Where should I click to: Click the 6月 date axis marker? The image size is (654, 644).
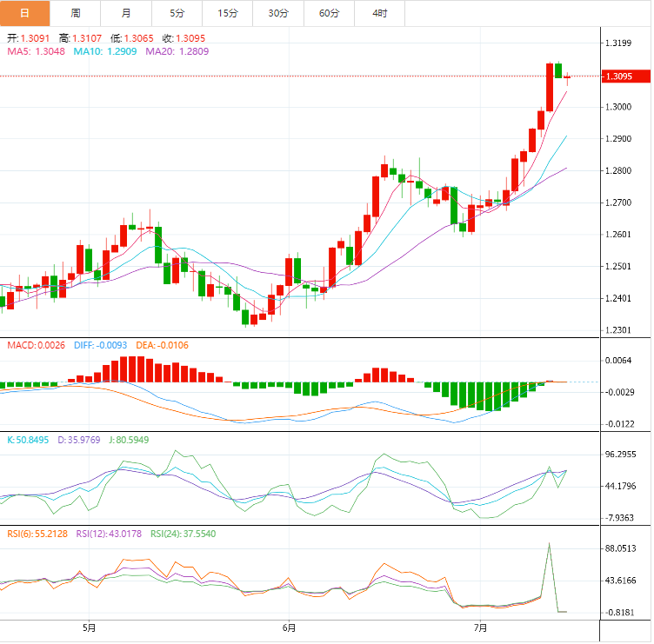289,627
